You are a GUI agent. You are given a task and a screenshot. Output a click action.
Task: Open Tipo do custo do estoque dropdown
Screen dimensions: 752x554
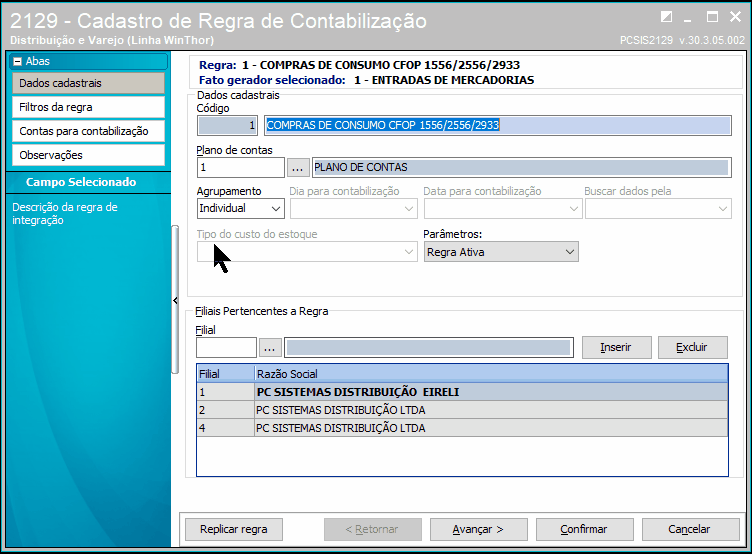[x=307, y=252]
